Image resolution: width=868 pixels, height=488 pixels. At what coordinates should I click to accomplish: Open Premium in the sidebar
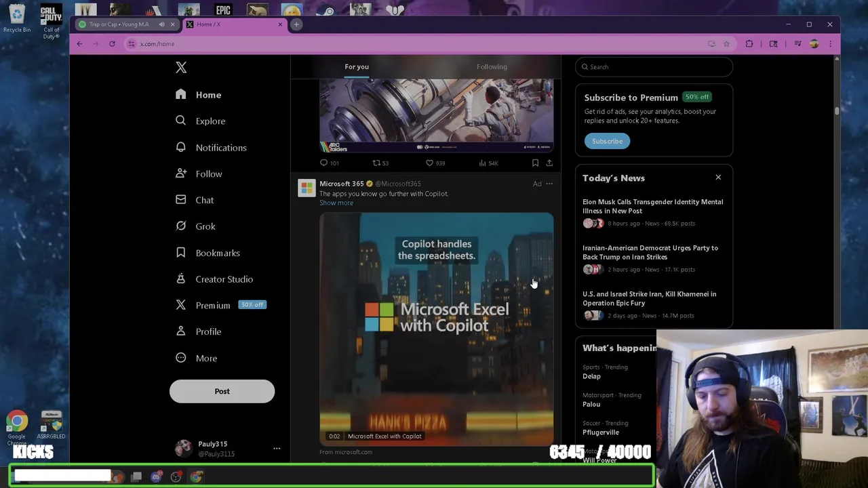[220, 305]
